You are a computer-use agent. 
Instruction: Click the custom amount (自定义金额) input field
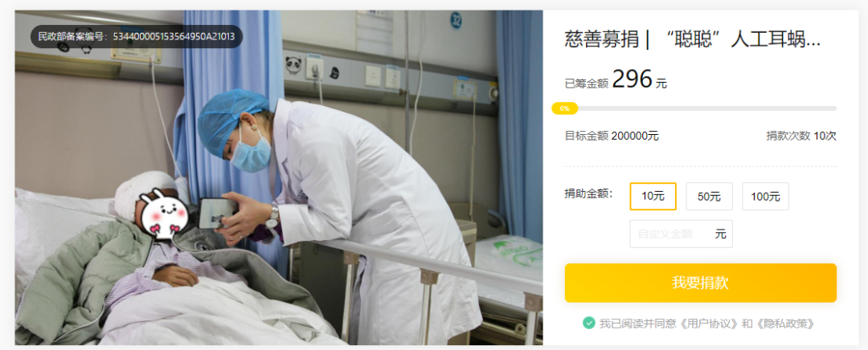681,234
